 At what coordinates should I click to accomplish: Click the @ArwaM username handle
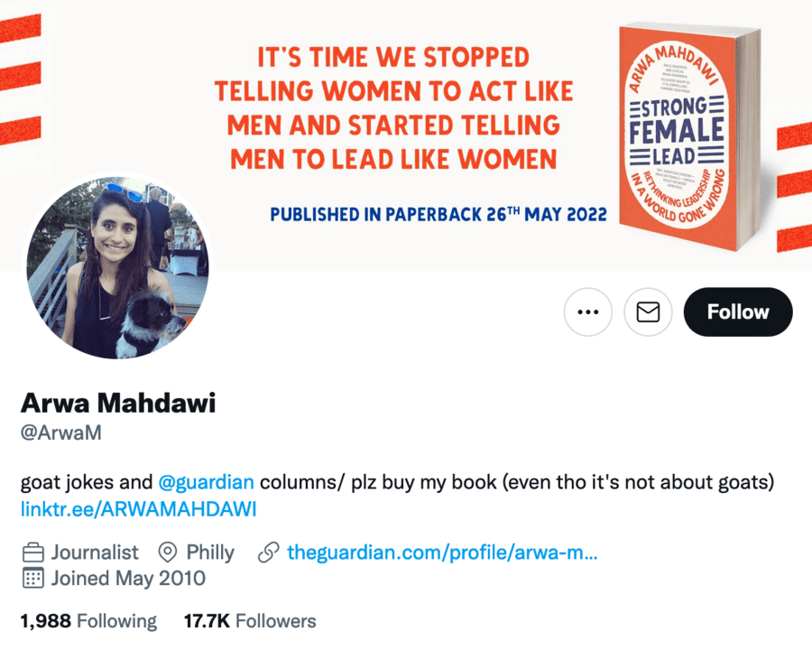click(x=61, y=432)
